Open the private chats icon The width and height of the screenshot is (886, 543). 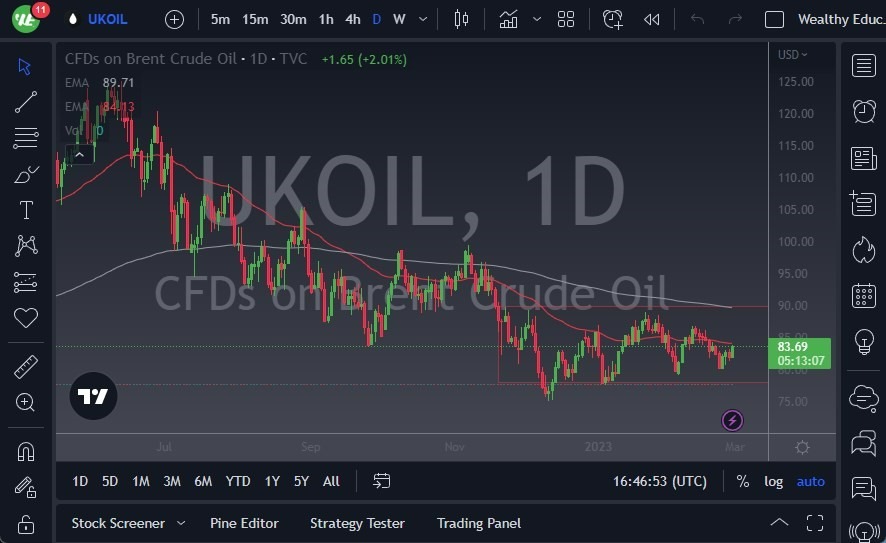[863, 443]
